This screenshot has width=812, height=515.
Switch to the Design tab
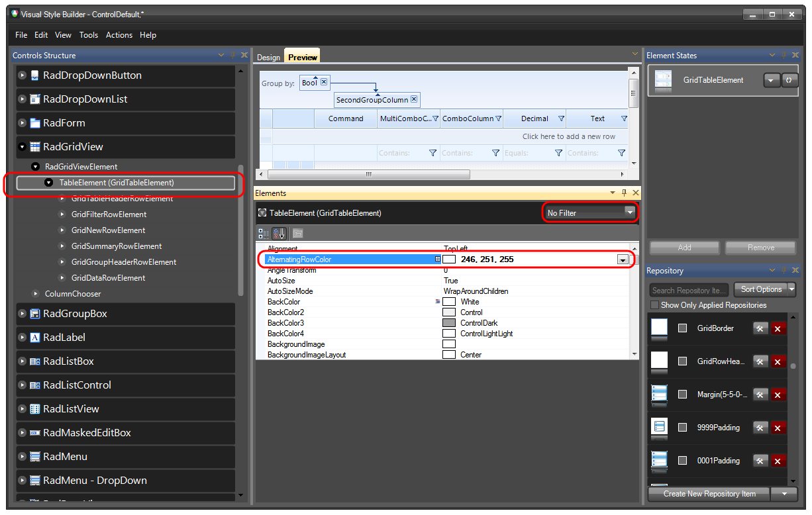[268, 58]
